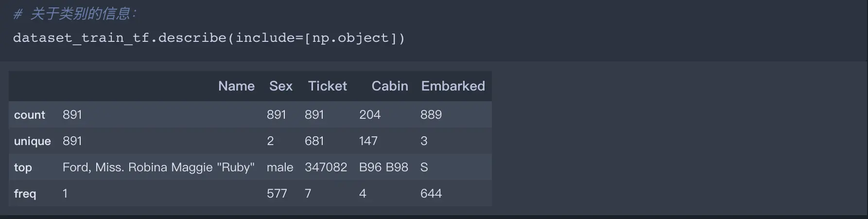Select the "male" top value cell
The width and height of the screenshot is (868, 219).
click(280, 167)
